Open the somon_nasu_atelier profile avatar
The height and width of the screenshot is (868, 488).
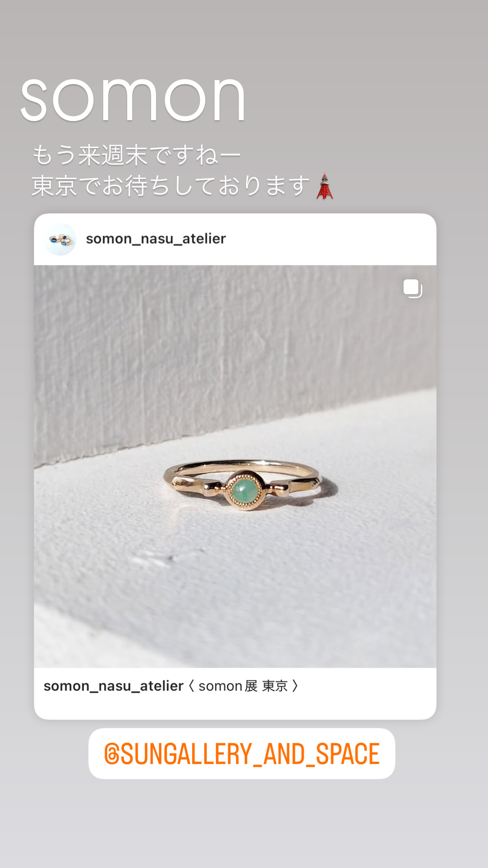(x=60, y=239)
